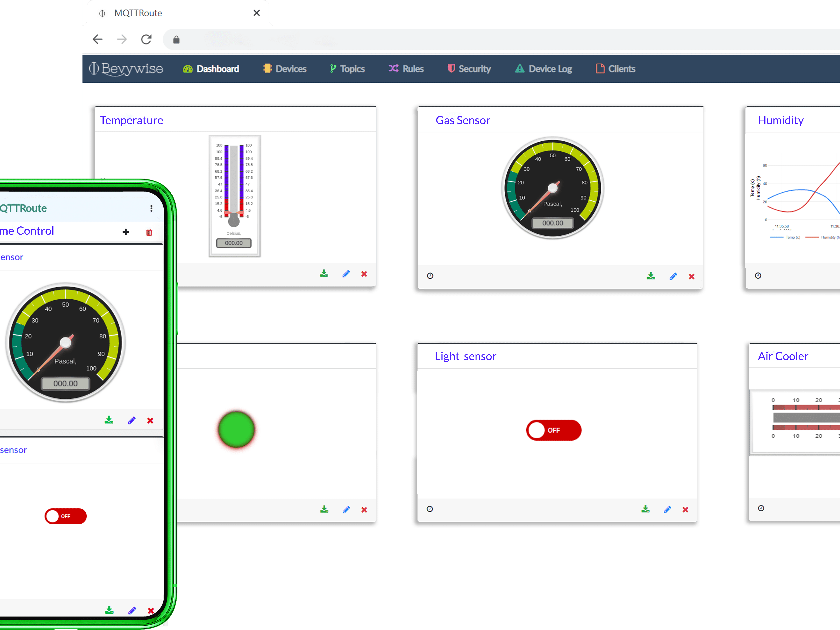
Task: Tap the plus icon in Home Control
Action: pos(126,232)
